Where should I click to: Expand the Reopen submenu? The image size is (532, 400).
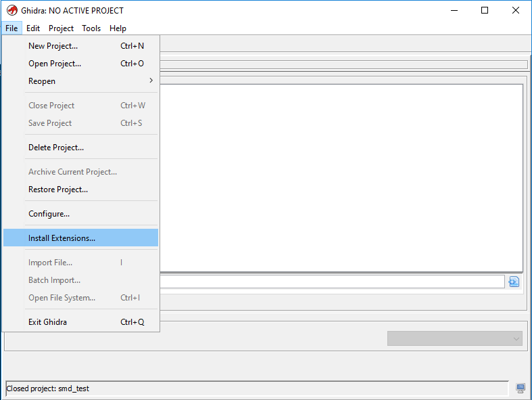click(x=80, y=81)
